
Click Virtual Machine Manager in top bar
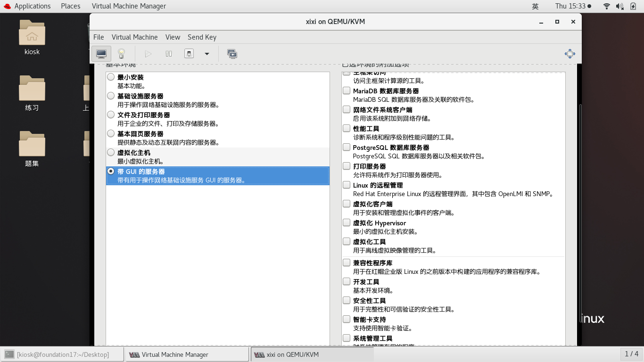(x=129, y=6)
